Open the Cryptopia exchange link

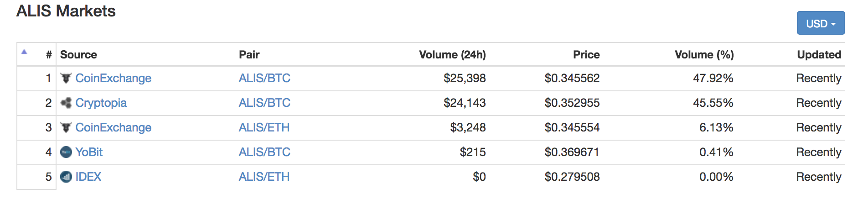tap(101, 103)
